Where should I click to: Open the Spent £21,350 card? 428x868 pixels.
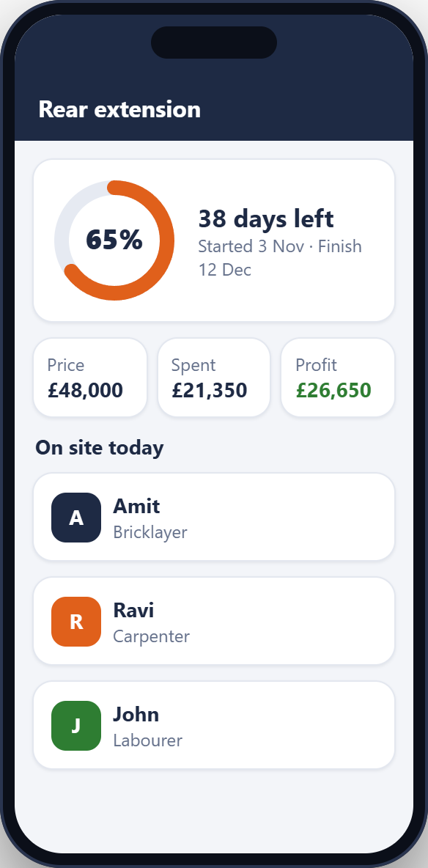(214, 377)
